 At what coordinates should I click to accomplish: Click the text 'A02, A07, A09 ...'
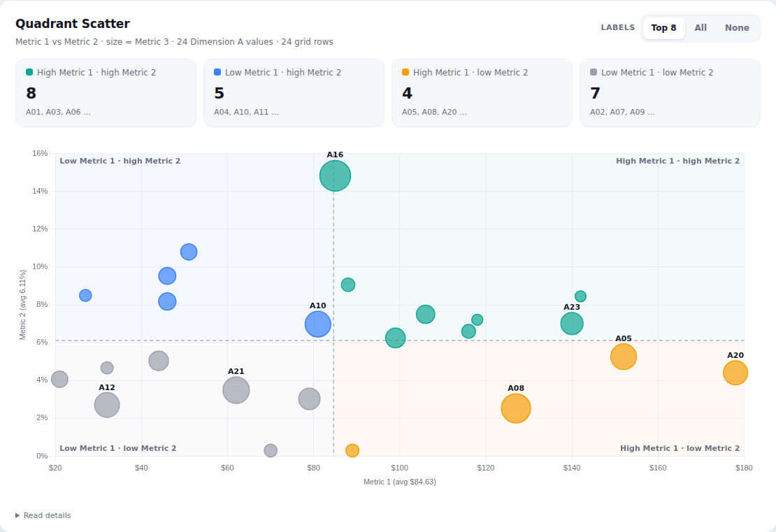pyautogui.click(x=622, y=112)
